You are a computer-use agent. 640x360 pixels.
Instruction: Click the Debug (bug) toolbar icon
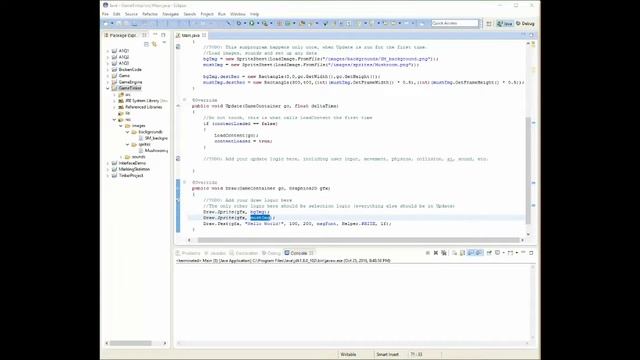tap(239, 23)
